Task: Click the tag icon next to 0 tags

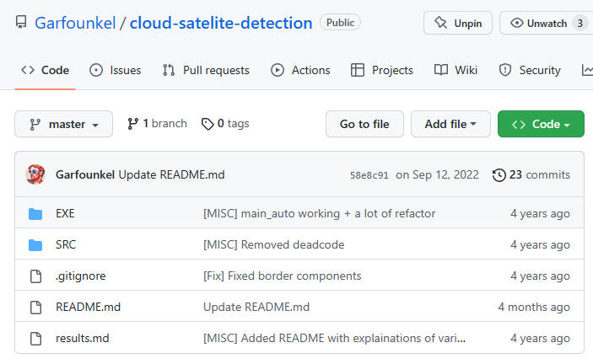Action: point(207,124)
